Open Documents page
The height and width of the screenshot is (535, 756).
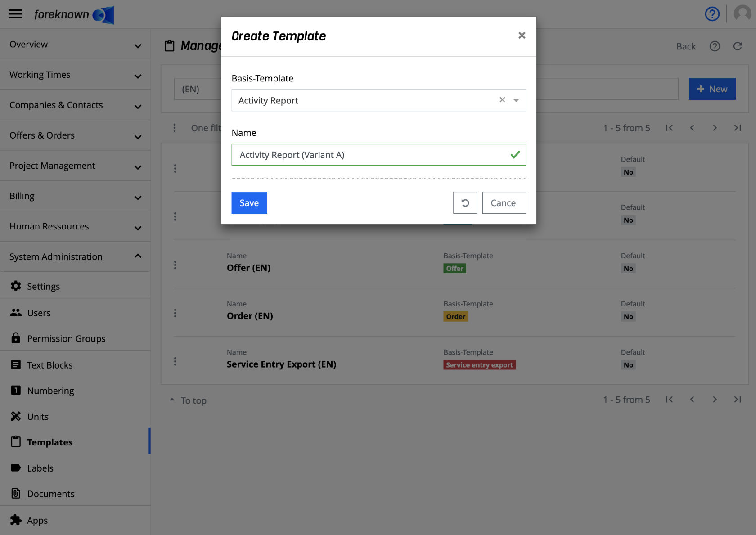[x=75, y=494]
